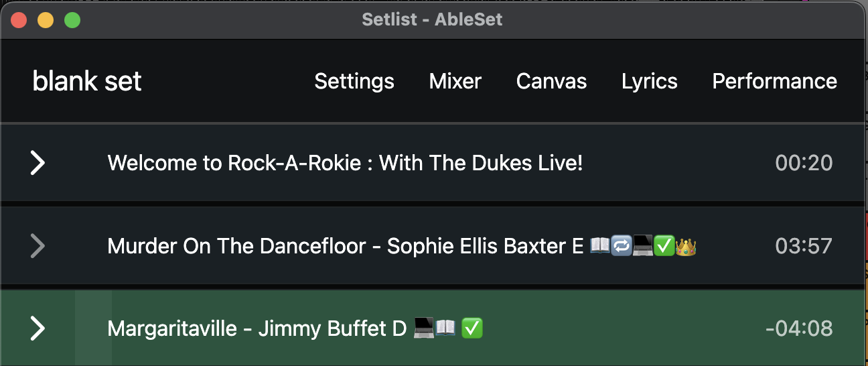Open the Settings page

[354, 81]
